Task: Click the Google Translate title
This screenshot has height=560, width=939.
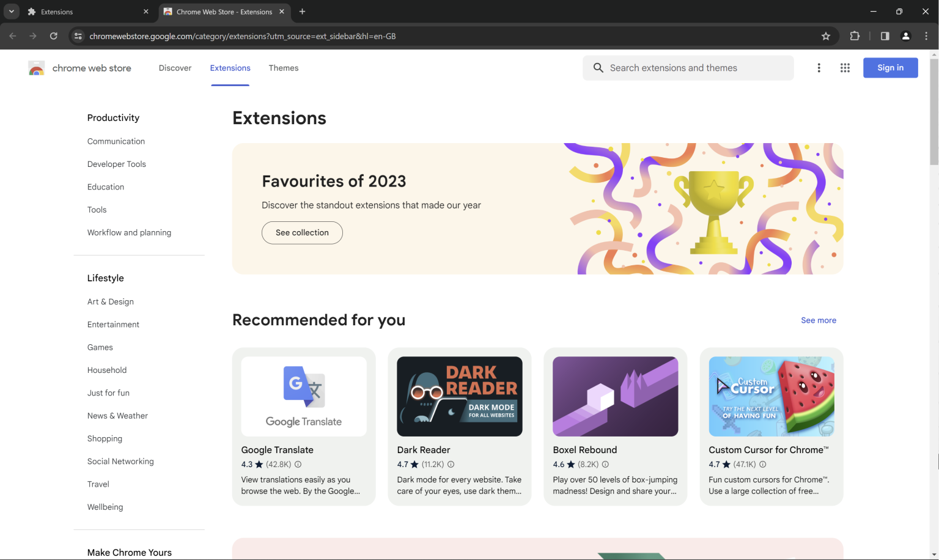Action: (278, 450)
